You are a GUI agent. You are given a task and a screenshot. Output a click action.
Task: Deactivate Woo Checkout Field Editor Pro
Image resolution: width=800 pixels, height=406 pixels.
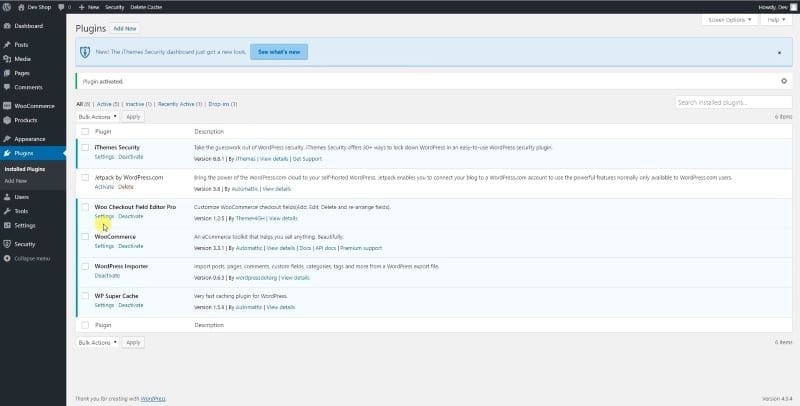click(x=131, y=216)
